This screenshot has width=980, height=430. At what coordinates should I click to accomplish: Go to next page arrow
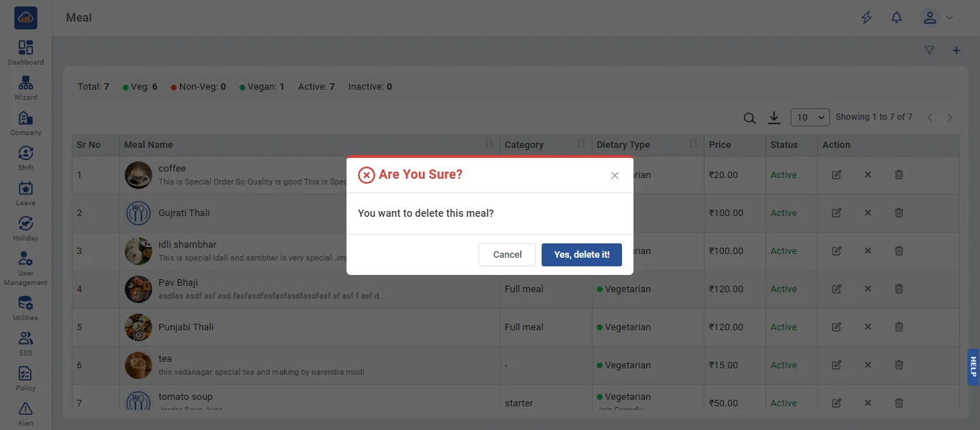coord(950,118)
